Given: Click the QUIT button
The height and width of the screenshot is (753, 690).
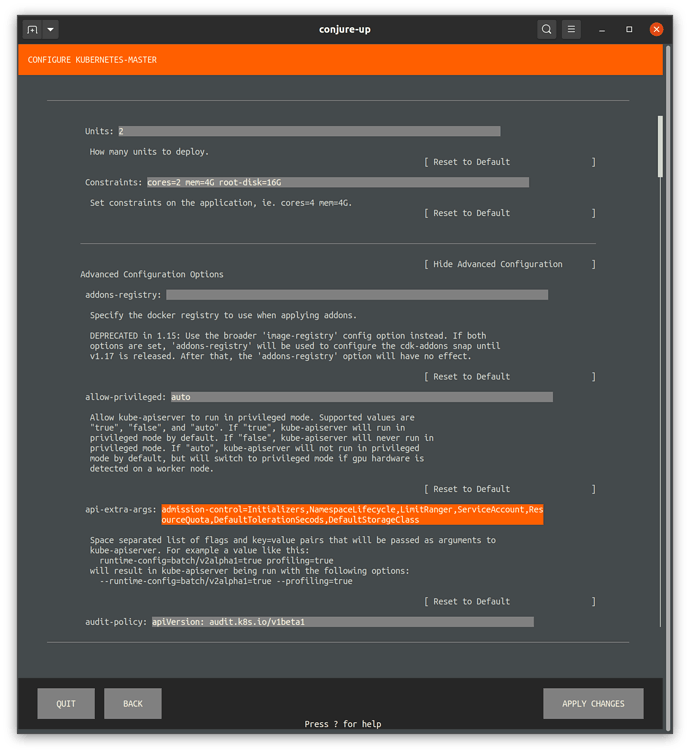Looking at the screenshot, I should click(x=66, y=704).
